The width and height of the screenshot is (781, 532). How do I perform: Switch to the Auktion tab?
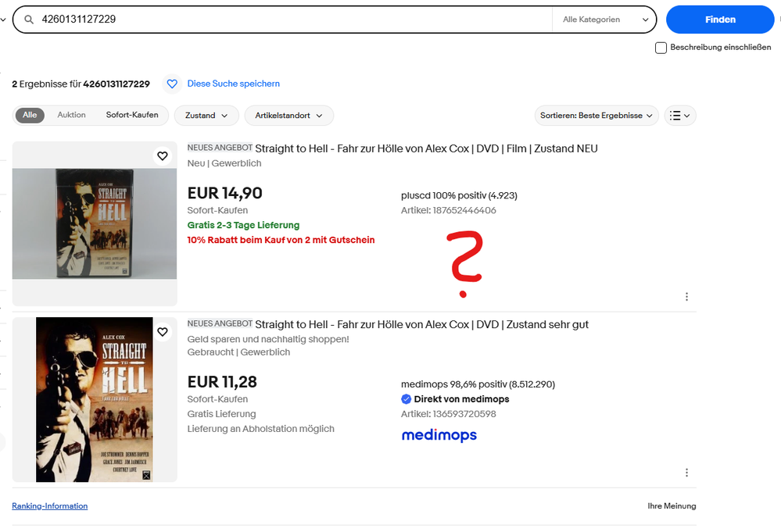pos(71,115)
